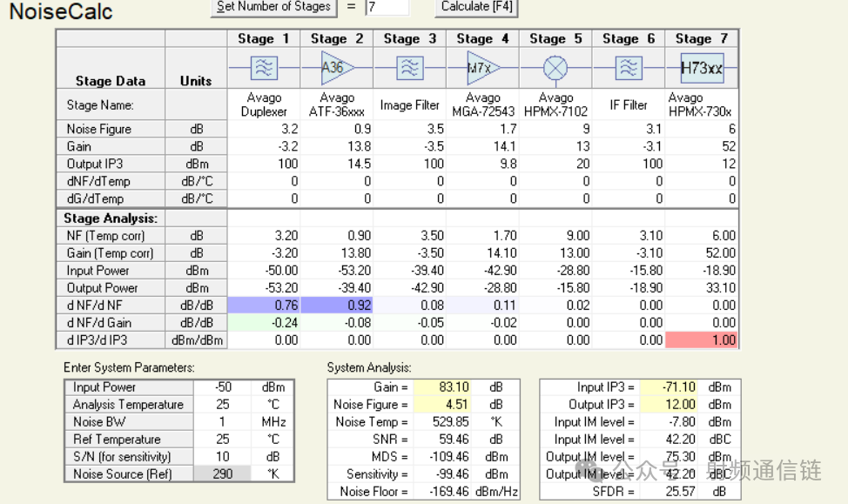Select the Stage 7 column header
The image size is (848, 504).
point(701,38)
